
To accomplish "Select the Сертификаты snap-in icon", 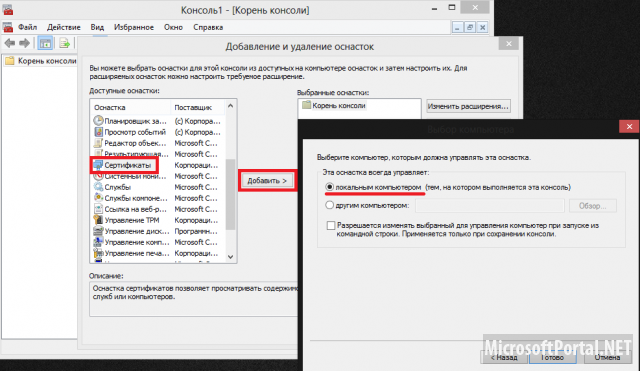I will click(98, 165).
